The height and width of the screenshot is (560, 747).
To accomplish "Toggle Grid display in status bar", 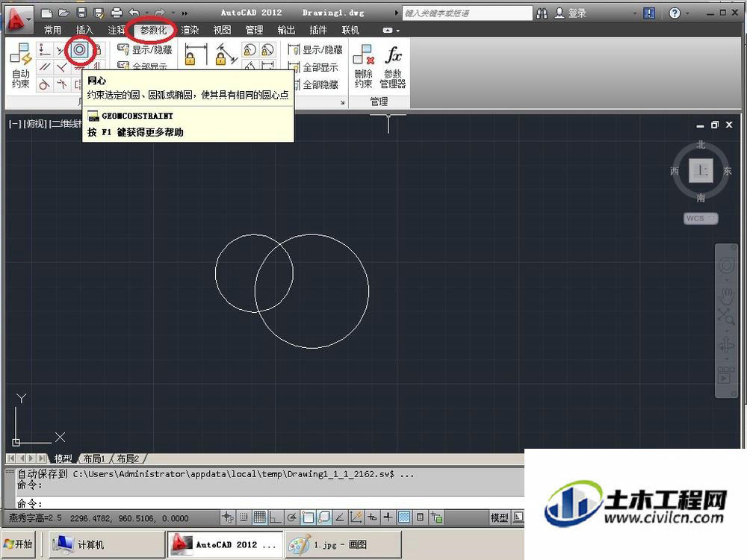I will tap(260, 517).
